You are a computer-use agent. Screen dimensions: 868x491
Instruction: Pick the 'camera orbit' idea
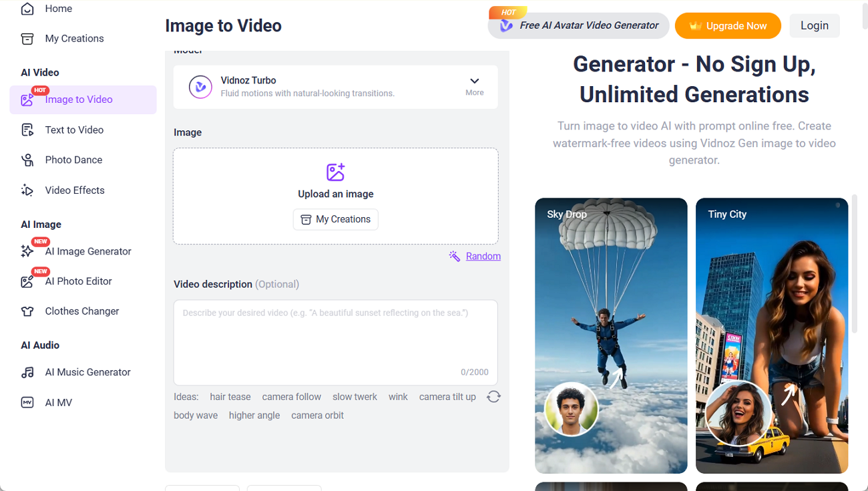[x=317, y=416]
